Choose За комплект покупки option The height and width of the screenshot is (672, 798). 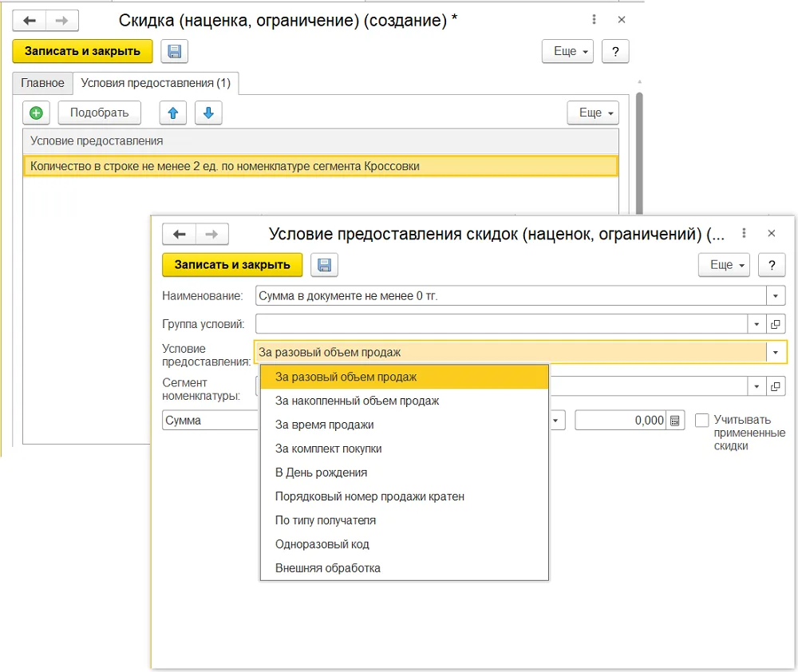click(405, 449)
